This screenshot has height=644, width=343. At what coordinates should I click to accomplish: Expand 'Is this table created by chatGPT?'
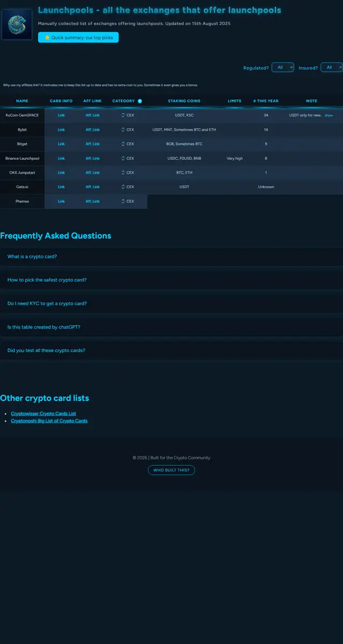pyautogui.click(x=171, y=327)
